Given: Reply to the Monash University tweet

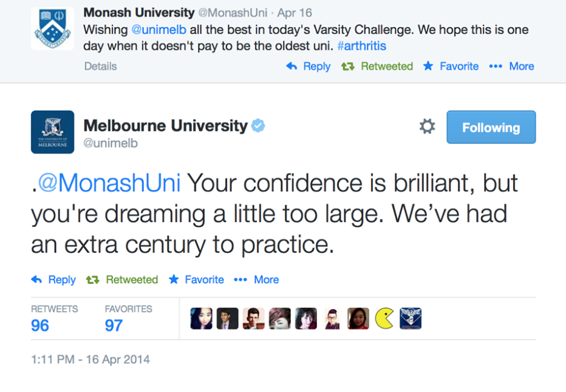Looking at the screenshot, I should click(309, 66).
